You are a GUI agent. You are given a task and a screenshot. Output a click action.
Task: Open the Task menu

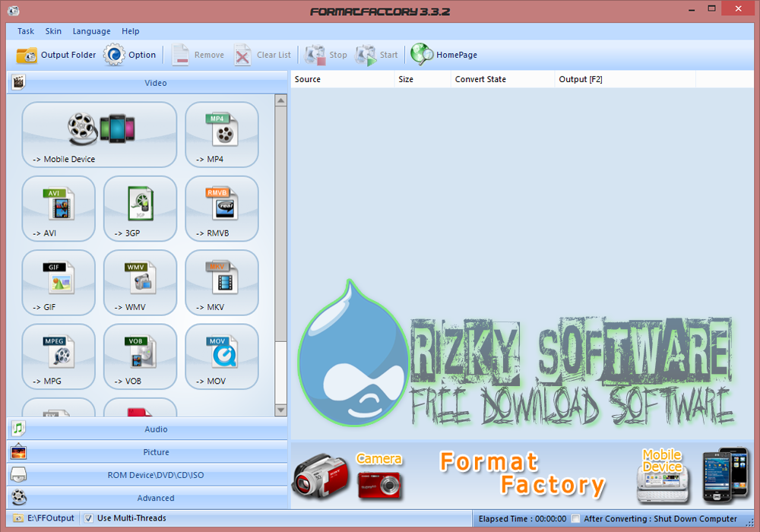tap(26, 31)
